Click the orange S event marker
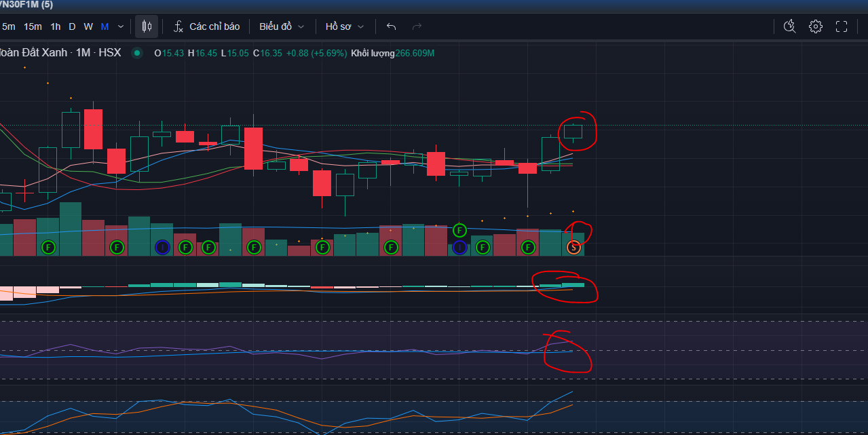This screenshot has height=435, width=868. (574, 248)
